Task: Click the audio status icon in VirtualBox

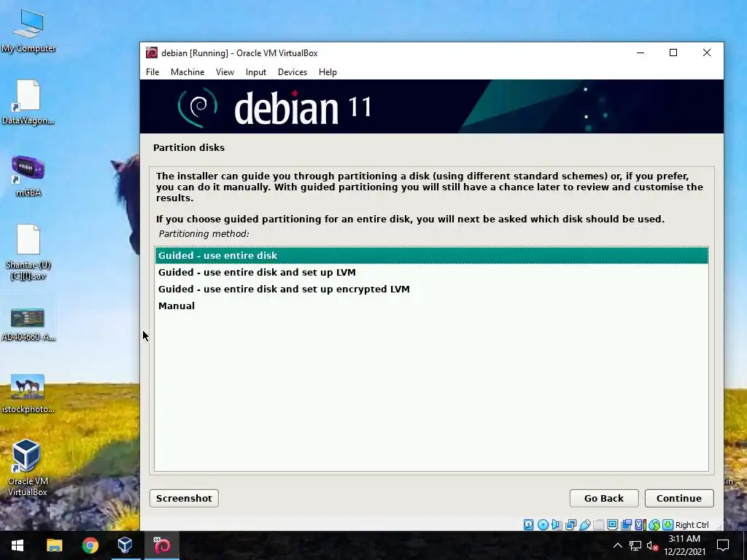Action: (557, 525)
